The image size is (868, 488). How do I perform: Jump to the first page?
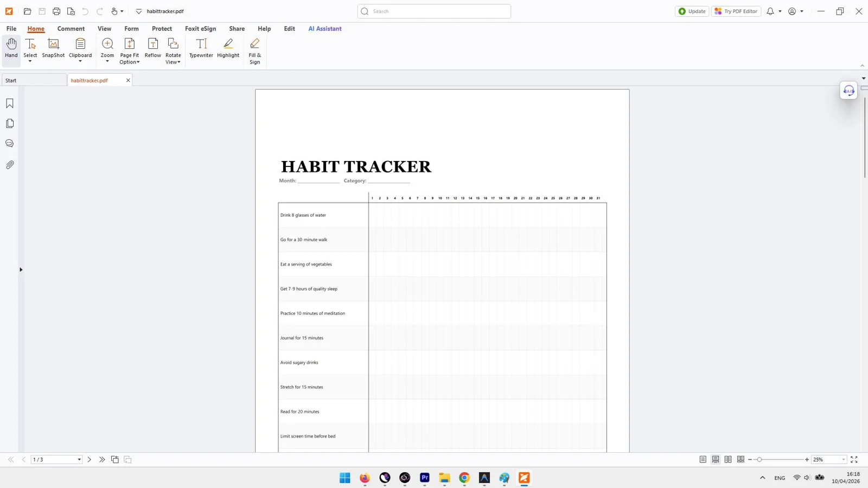tap(11, 460)
